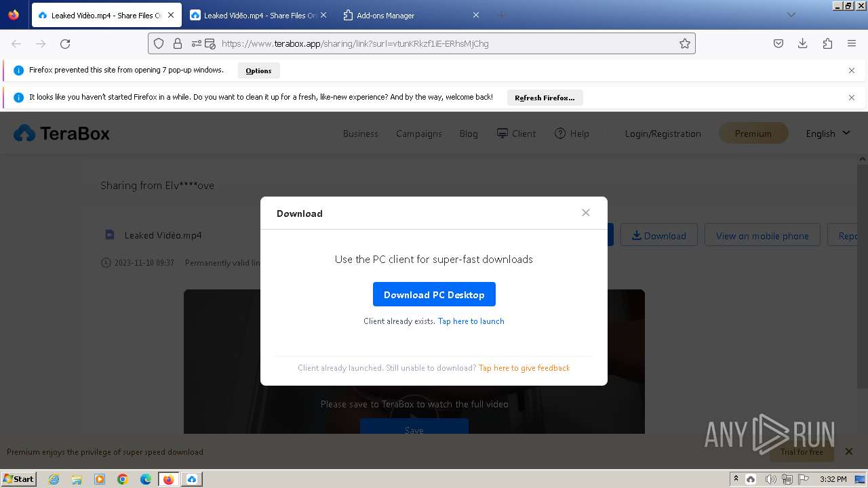Click the video file icon next to Leaked Video.mp4
The width and height of the screenshot is (868, 488).
[109, 235]
